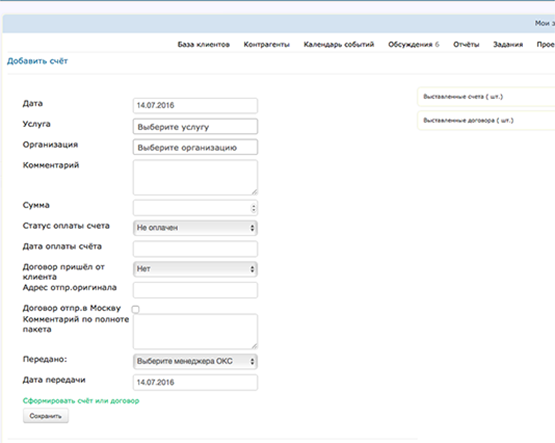555x443 pixels.
Task: Focus the Дата оплаты счёта field
Action: (195, 249)
